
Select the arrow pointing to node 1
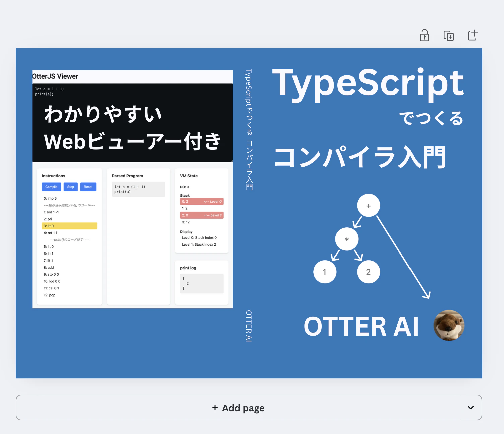(x=335, y=255)
